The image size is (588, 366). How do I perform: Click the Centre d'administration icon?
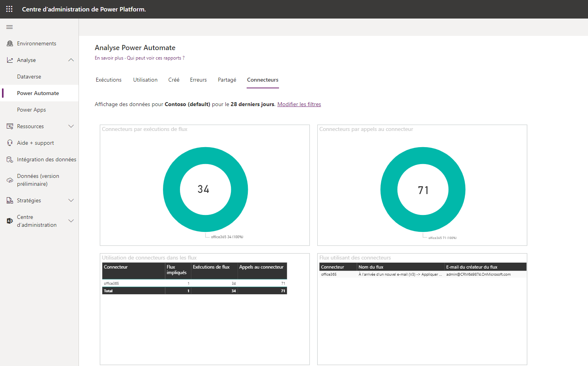pyautogui.click(x=10, y=221)
